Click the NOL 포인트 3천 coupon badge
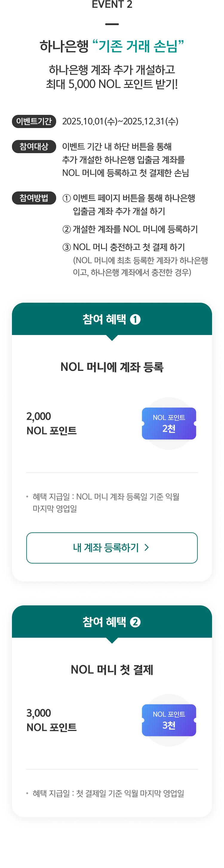Image resolution: width=224 pixels, height=868 pixels. (x=169, y=721)
